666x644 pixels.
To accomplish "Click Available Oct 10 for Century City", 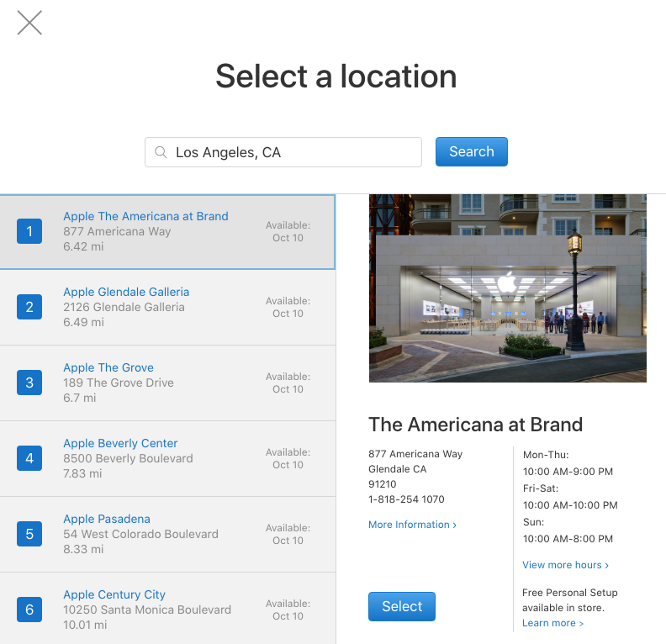I will [288, 610].
